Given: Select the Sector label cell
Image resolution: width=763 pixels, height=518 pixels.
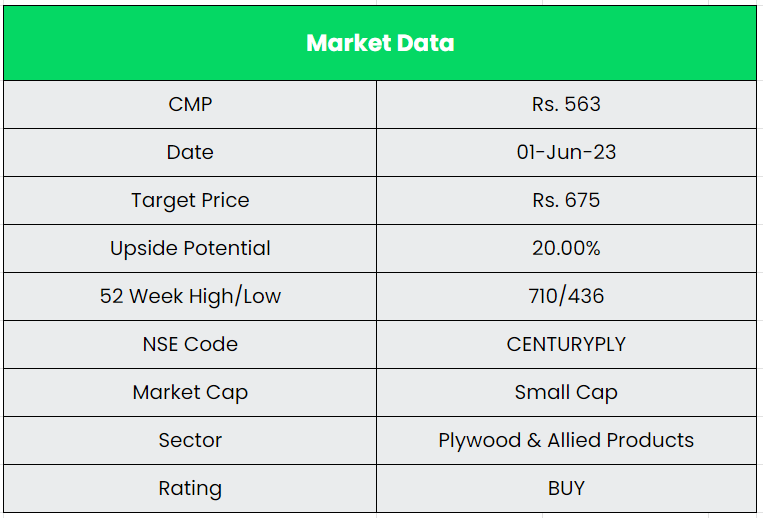Looking at the screenshot, I should (190, 440).
